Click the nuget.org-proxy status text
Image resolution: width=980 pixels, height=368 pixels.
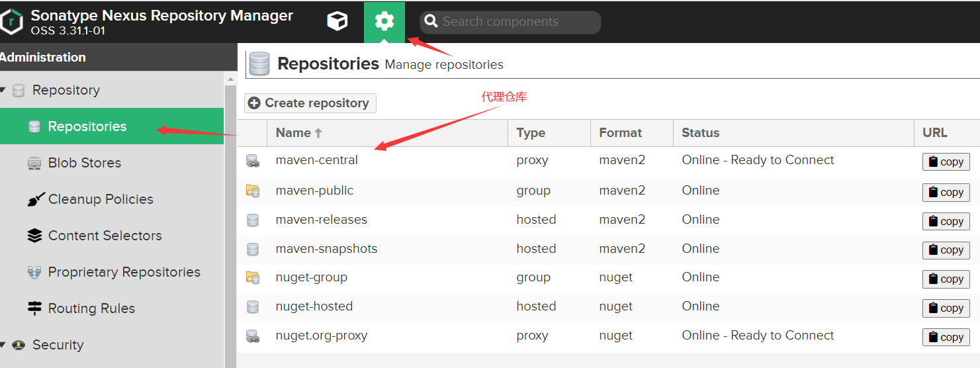pos(758,336)
